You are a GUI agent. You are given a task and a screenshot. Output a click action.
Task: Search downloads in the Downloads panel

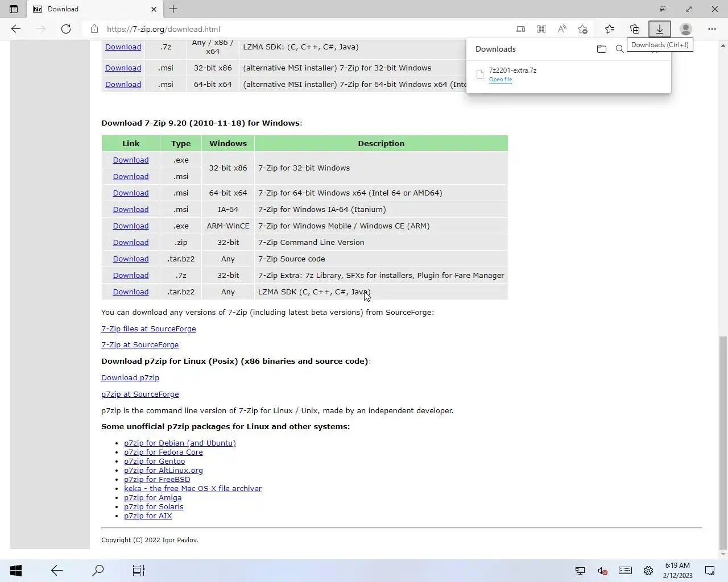click(620, 49)
